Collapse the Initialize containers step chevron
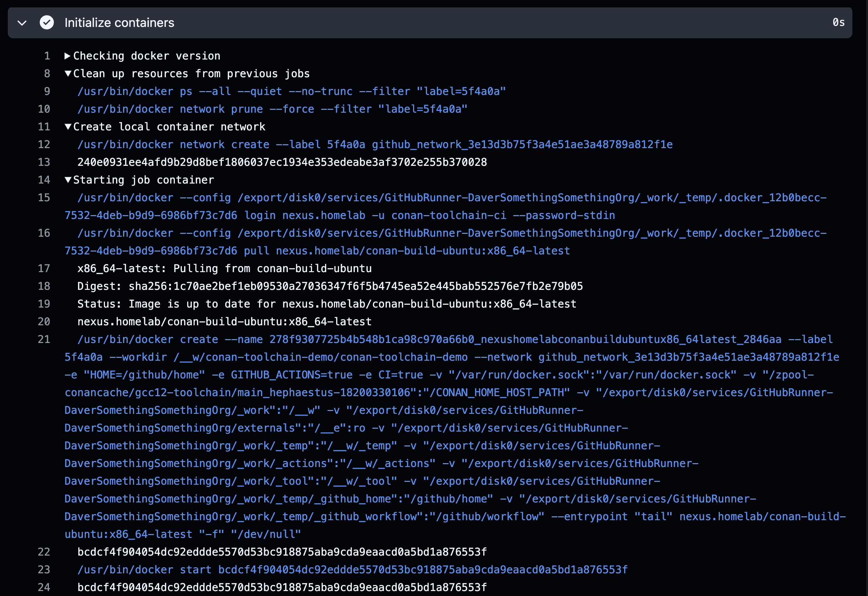The image size is (868, 596). [x=22, y=23]
